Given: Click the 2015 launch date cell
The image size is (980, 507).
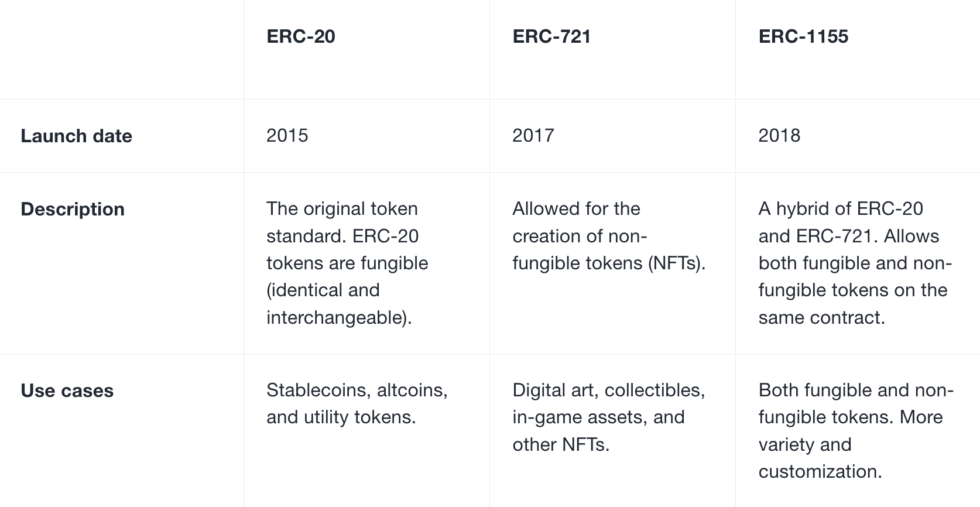Looking at the screenshot, I should point(287,136).
